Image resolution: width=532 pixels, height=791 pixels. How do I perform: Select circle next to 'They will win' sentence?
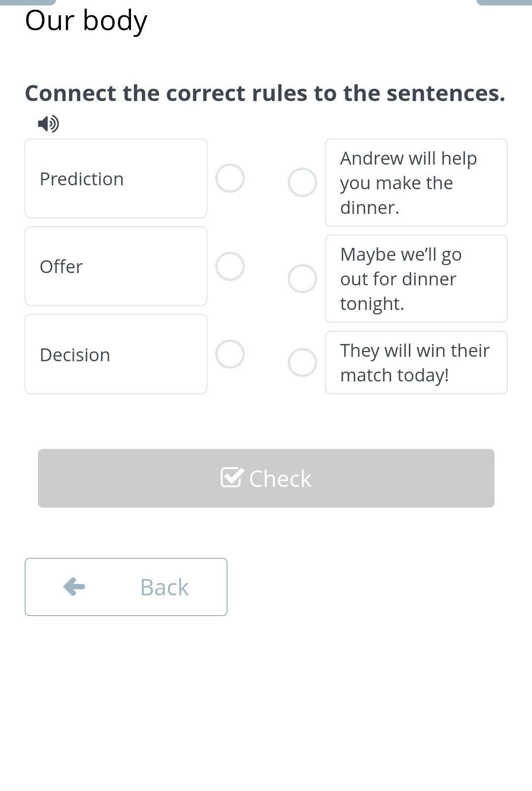click(x=302, y=362)
